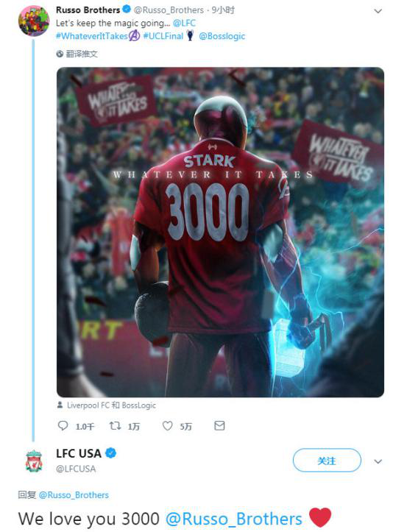Image resolution: width=407 pixels, height=532 pixels.
Task: Click the globe translate tweet icon
Action: point(60,54)
